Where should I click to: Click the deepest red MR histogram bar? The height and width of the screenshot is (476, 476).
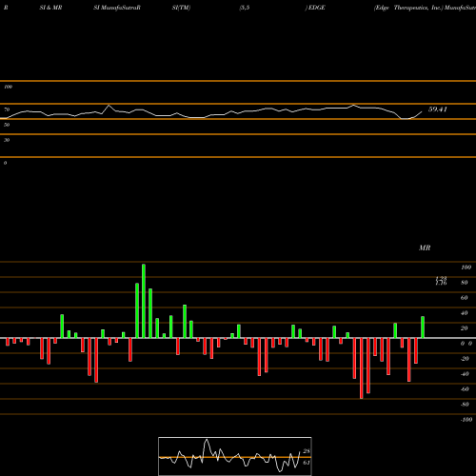(362, 368)
